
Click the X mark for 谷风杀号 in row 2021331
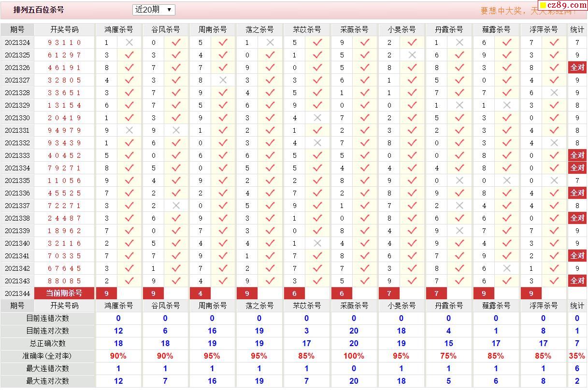pyautogui.click(x=176, y=130)
